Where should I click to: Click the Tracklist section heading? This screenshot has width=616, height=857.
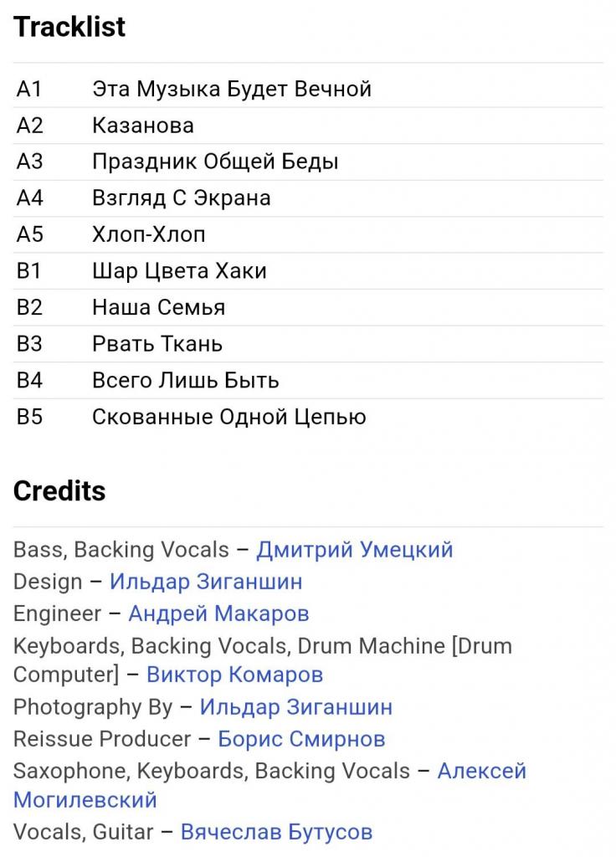69,27
